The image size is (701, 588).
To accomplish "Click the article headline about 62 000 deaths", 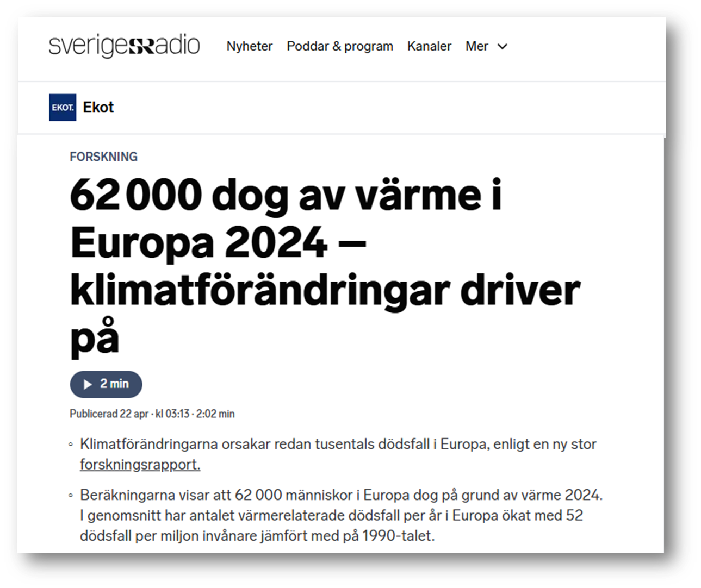I will [x=325, y=265].
